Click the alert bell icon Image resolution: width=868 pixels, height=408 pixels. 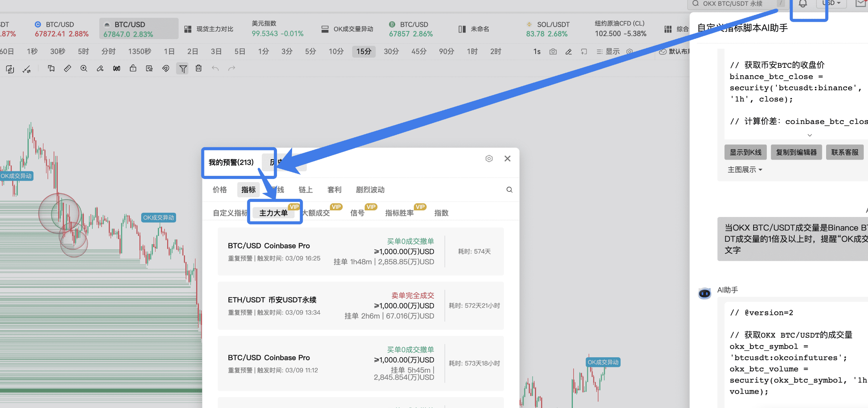click(x=803, y=4)
